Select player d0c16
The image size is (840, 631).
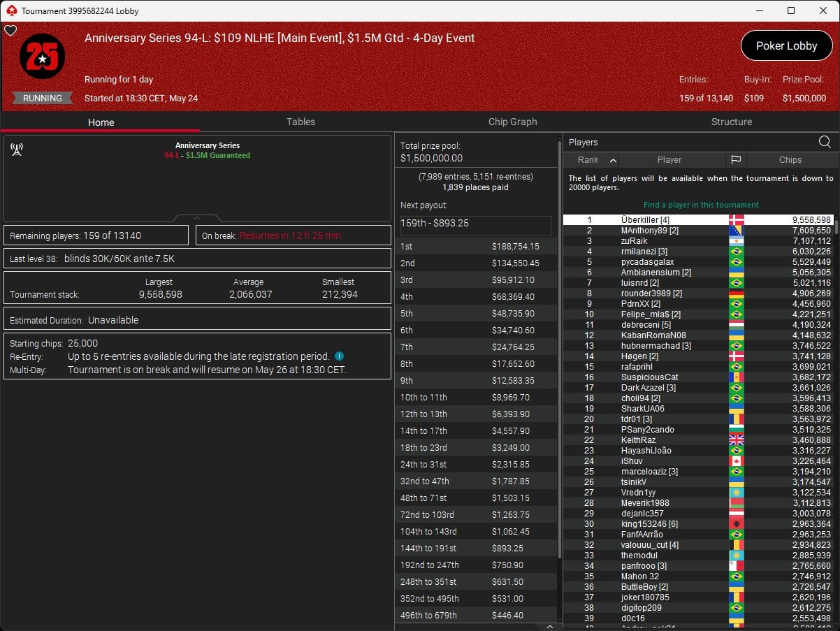click(x=698, y=618)
